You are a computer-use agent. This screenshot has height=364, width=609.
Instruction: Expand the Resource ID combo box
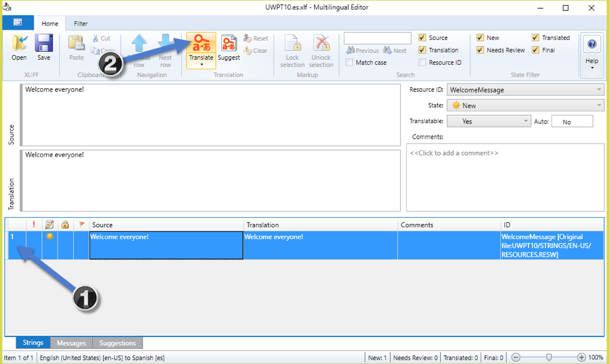point(598,90)
